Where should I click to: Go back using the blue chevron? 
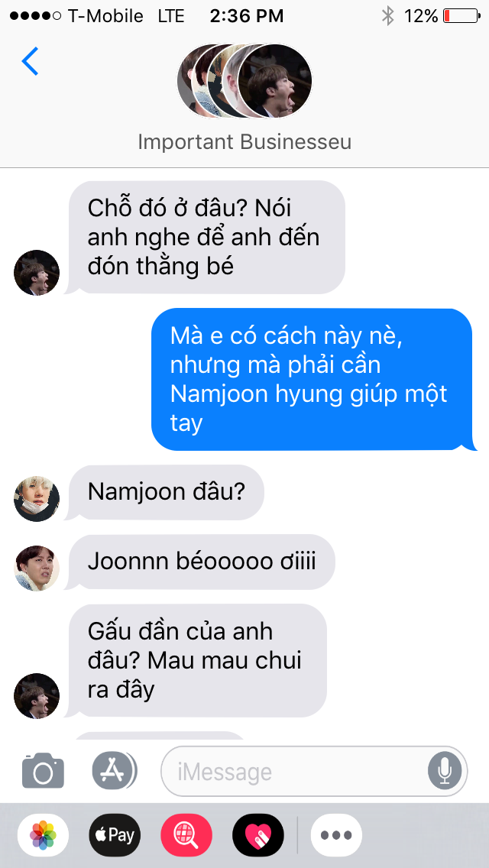pos(30,61)
